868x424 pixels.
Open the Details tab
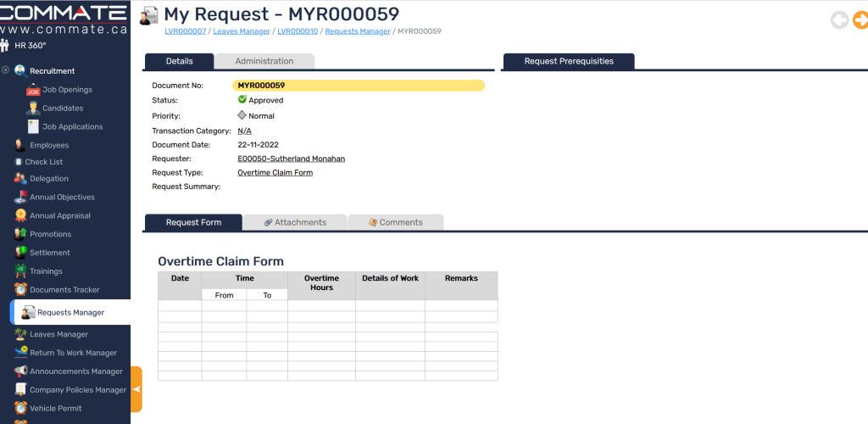[x=180, y=61]
